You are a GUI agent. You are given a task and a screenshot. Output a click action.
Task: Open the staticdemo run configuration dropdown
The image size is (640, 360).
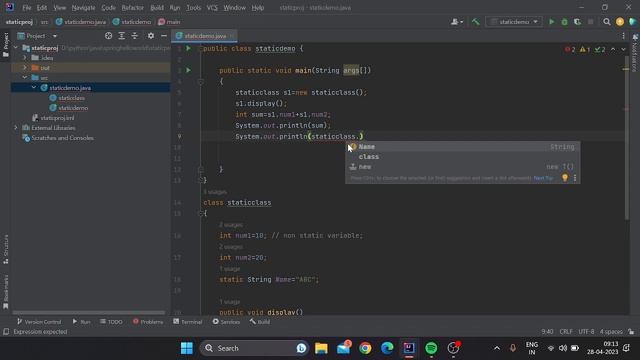[x=514, y=22]
